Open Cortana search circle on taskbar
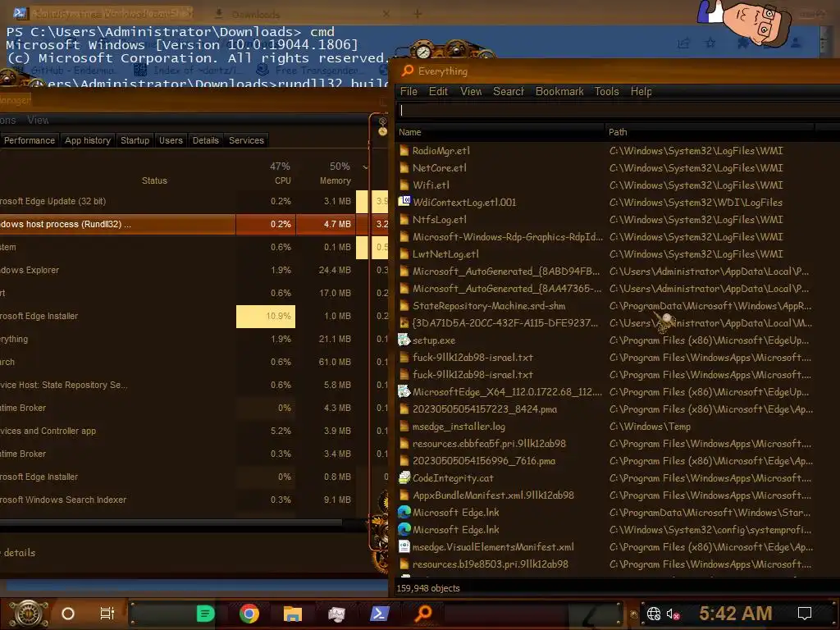Screen dimensions: 840x630 [x=68, y=614]
